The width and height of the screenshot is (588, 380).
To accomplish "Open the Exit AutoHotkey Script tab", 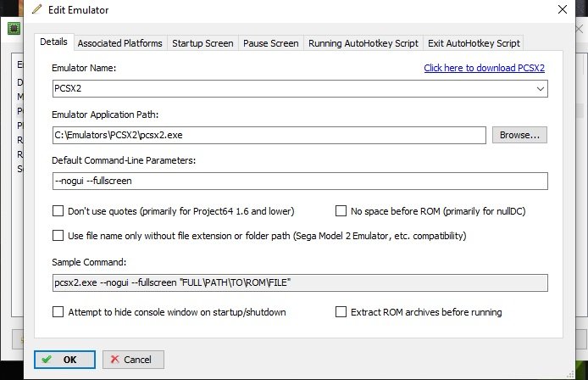I will [474, 43].
